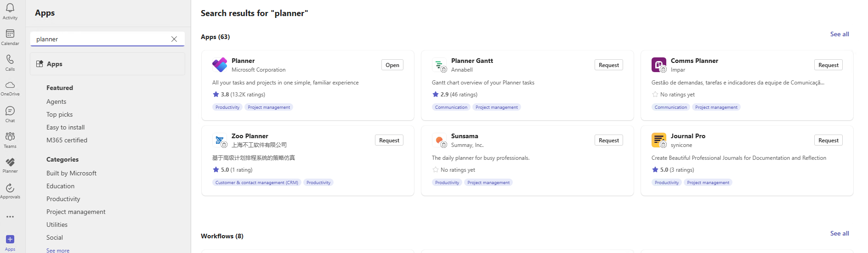Click Project management tag on Planner card
This screenshot has width=868, height=253.
pyautogui.click(x=269, y=107)
